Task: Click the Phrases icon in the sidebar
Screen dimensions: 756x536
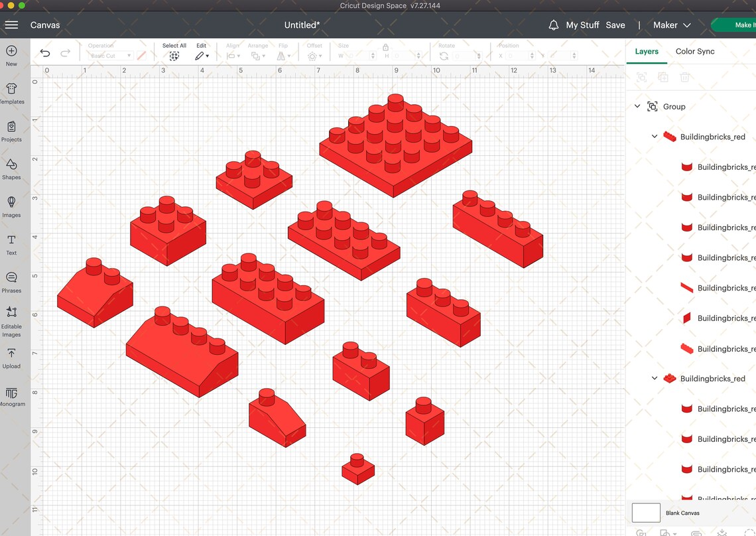Action: (x=11, y=282)
